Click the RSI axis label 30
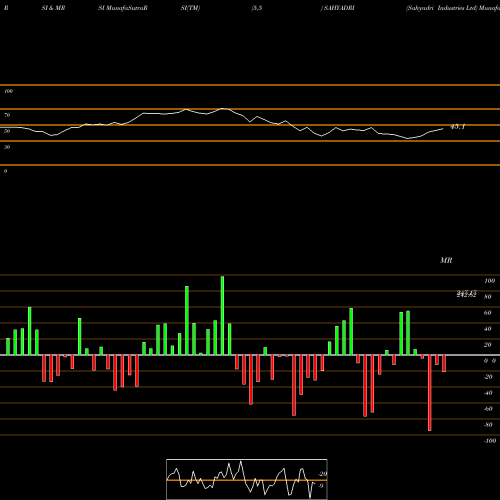500x500 pixels. (x=7, y=147)
